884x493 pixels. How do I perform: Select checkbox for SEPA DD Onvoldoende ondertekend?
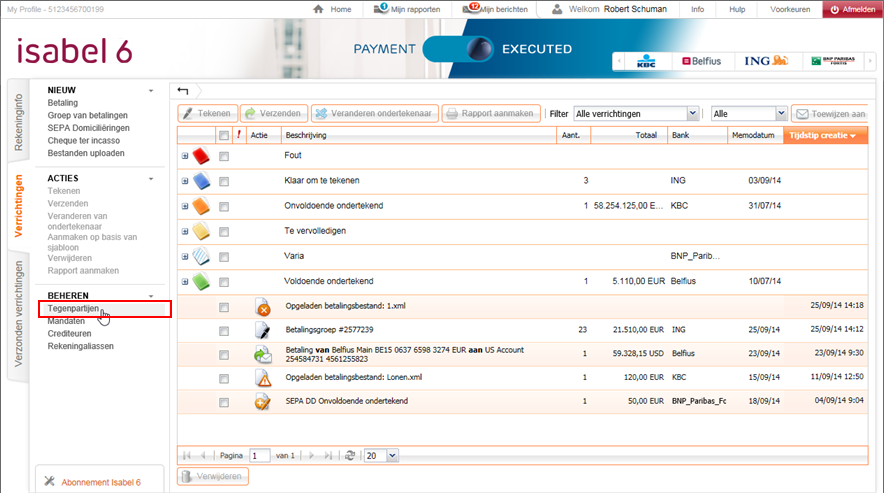(224, 402)
